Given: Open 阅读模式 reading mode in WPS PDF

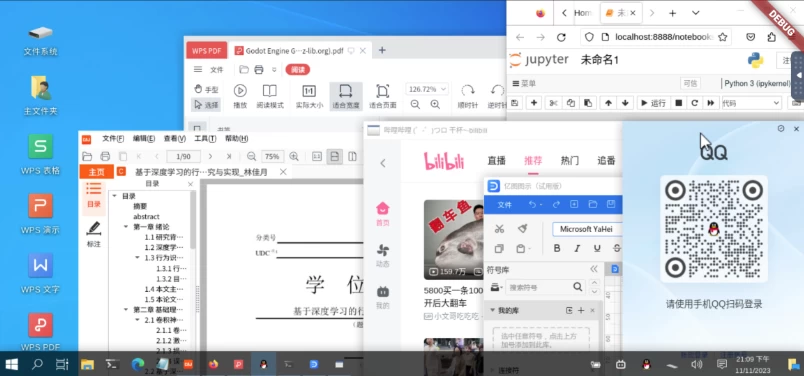Looking at the screenshot, I should point(270,96).
